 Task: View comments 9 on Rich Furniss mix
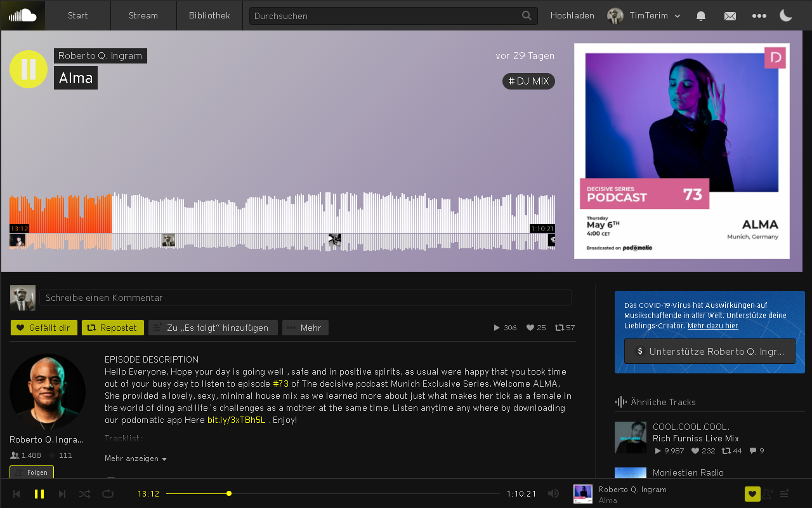click(x=757, y=451)
